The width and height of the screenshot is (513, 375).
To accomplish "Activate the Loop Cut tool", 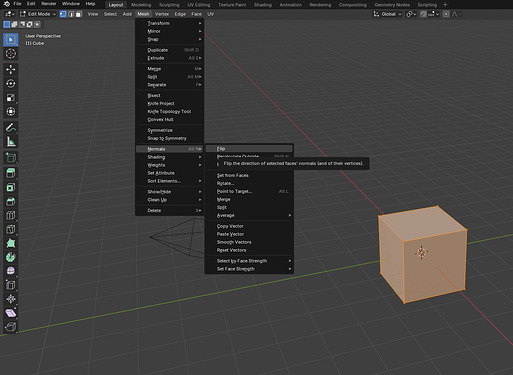I will pos(11,215).
